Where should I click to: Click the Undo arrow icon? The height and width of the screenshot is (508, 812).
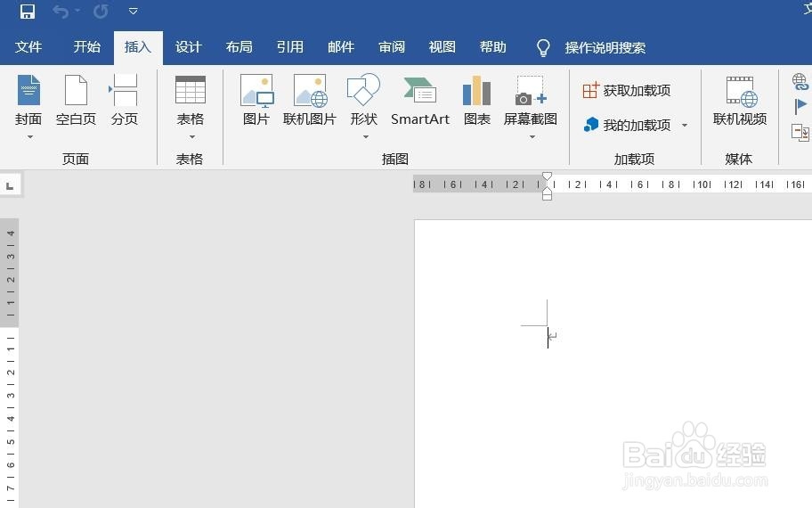60,11
